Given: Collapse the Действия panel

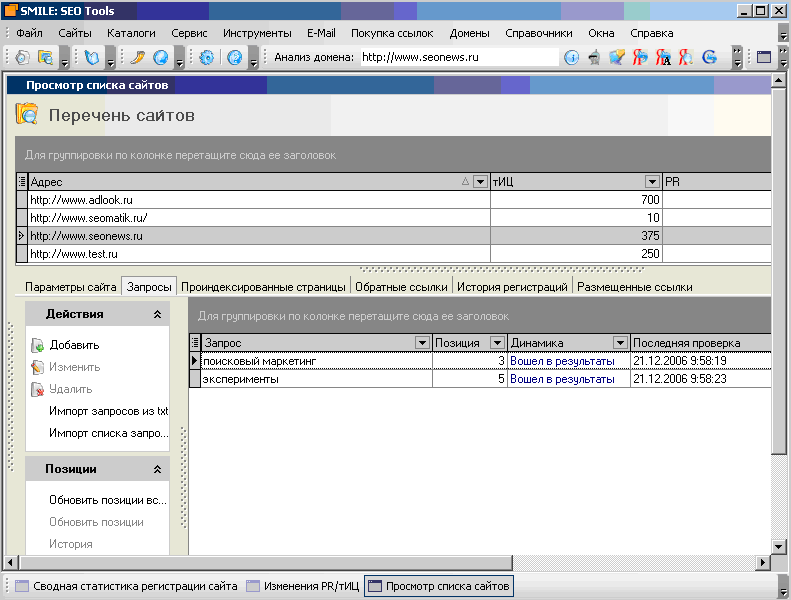Looking at the screenshot, I should point(157,314).
